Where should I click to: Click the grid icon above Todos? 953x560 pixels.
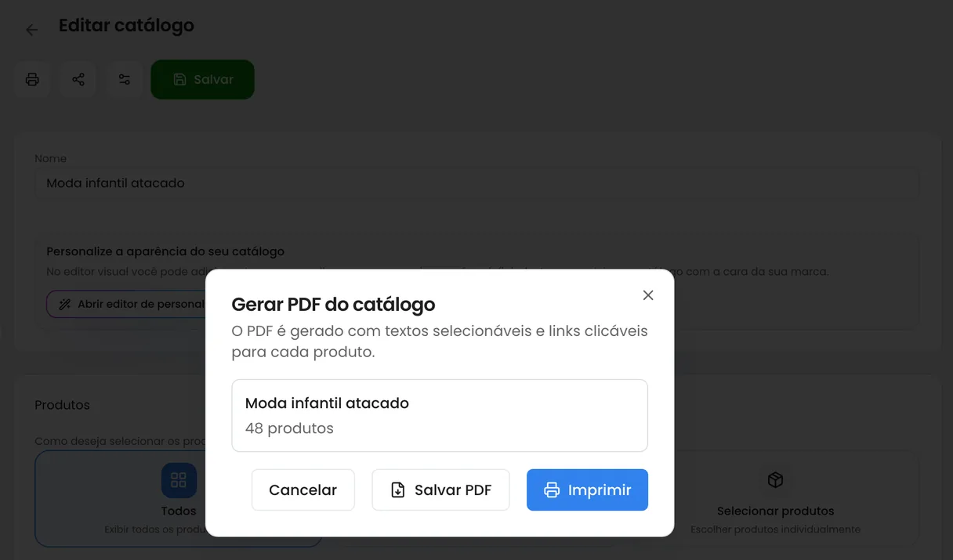tap(179, 480)
